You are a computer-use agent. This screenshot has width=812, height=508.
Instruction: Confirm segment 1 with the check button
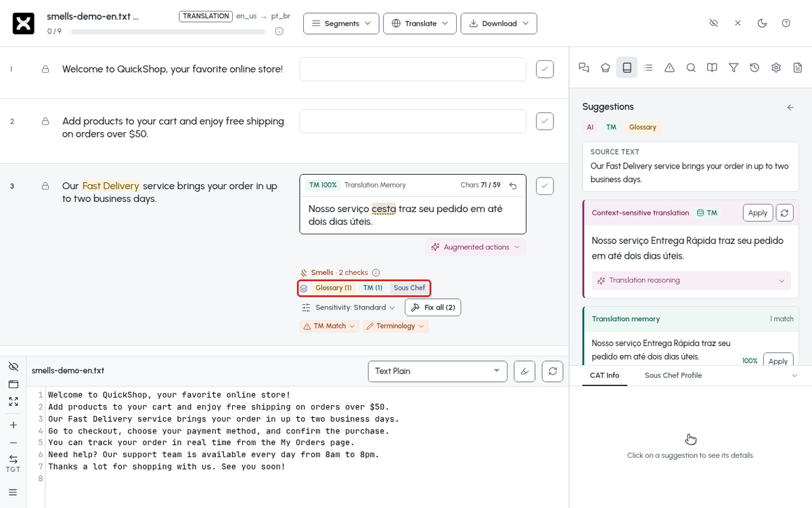pos(545,69)
